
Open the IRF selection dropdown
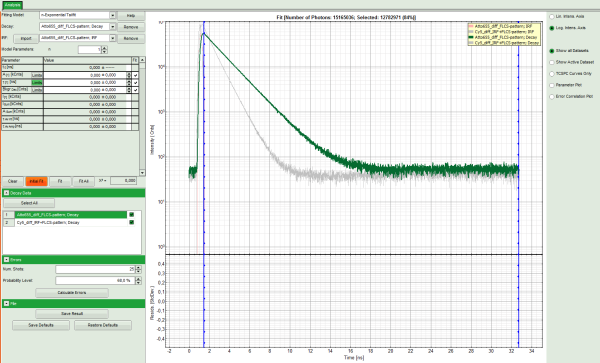112,38
